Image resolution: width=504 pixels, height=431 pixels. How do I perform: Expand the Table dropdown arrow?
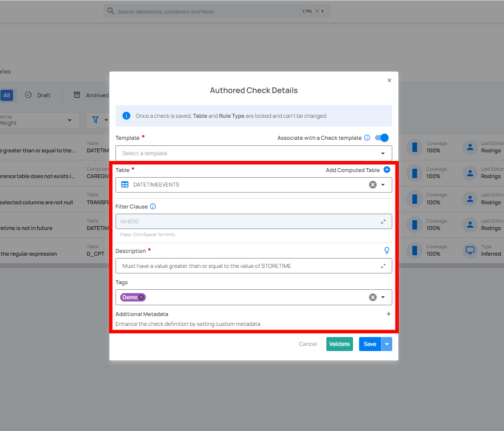point(383,185)
